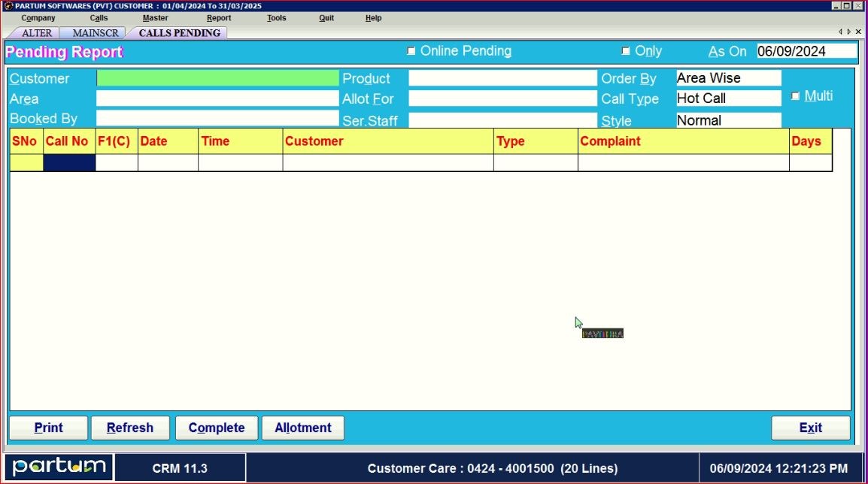The width and height of the screenshot is (868, 484).
Task: Check the Only checkbox near As On
Action: click(x=626, y=50)
